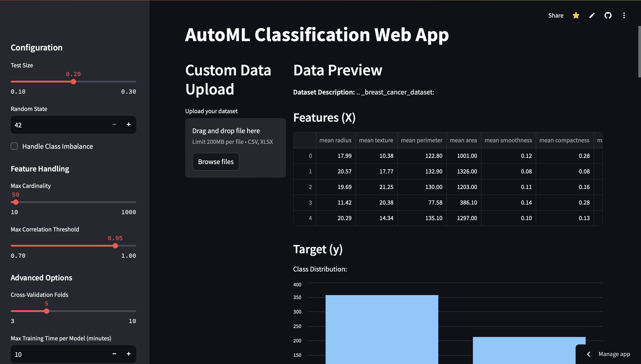Click the Max Correlation Threshold slider handle

click(115, 246)
